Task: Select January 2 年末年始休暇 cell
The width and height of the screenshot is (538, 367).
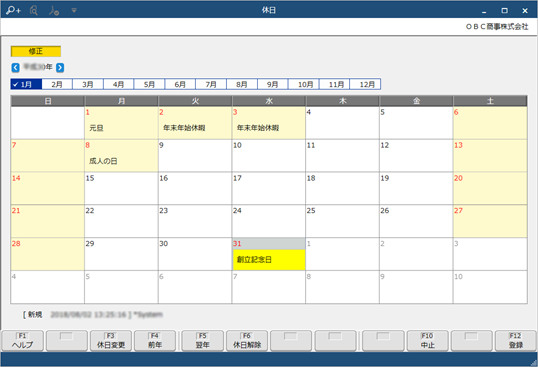Action: pyautogui.click(x=195, y=123)
